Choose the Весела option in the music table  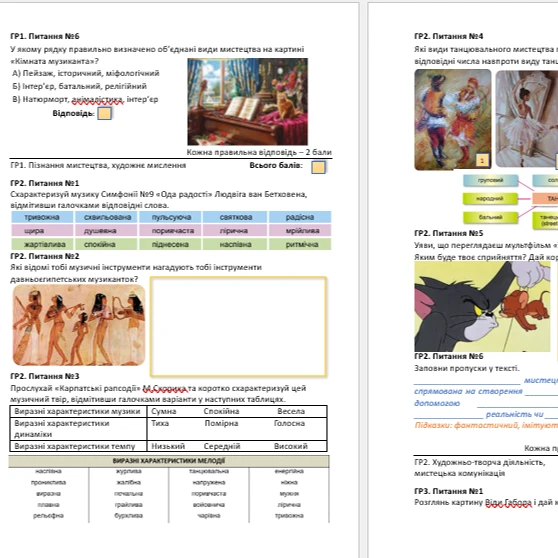[291, 411]
